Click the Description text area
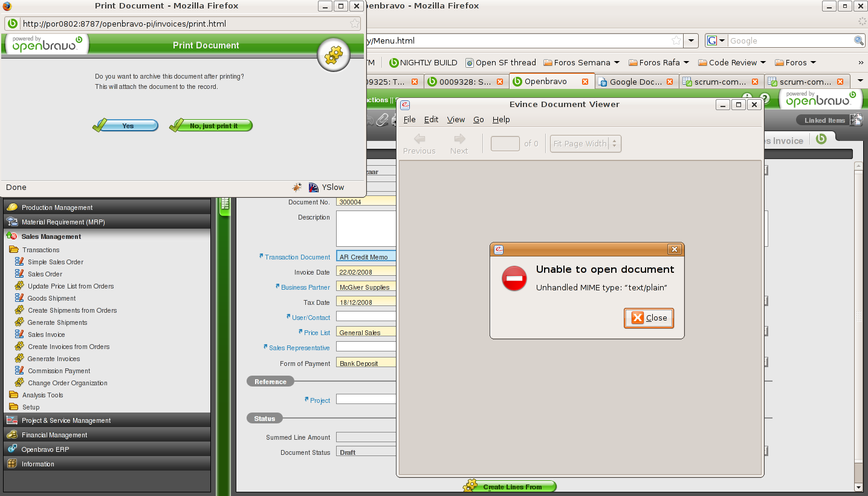The image size is (868, 496). (x=366, y=229)
